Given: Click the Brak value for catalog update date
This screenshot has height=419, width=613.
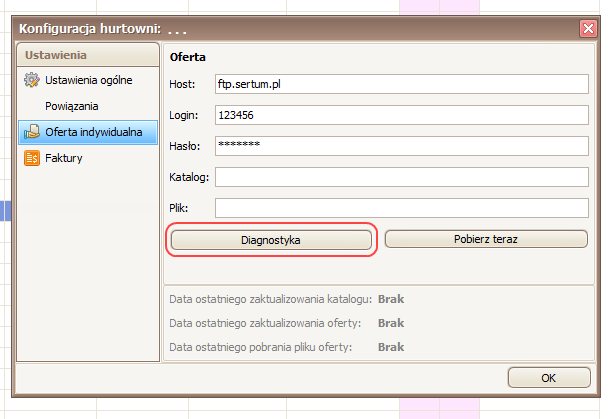Looking at the screenshot, I should click(391, 299).
